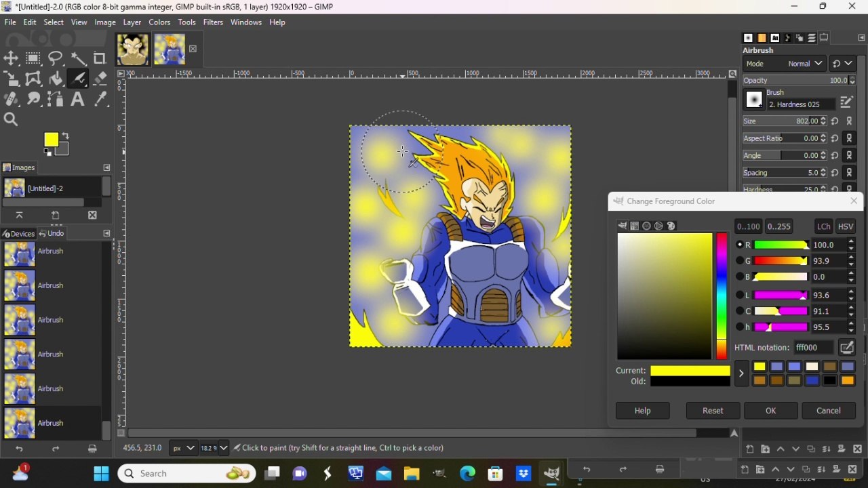Click Reset in color dialog
The height and width of the screenshot is (488, 868).
click(x=713, y=411)
